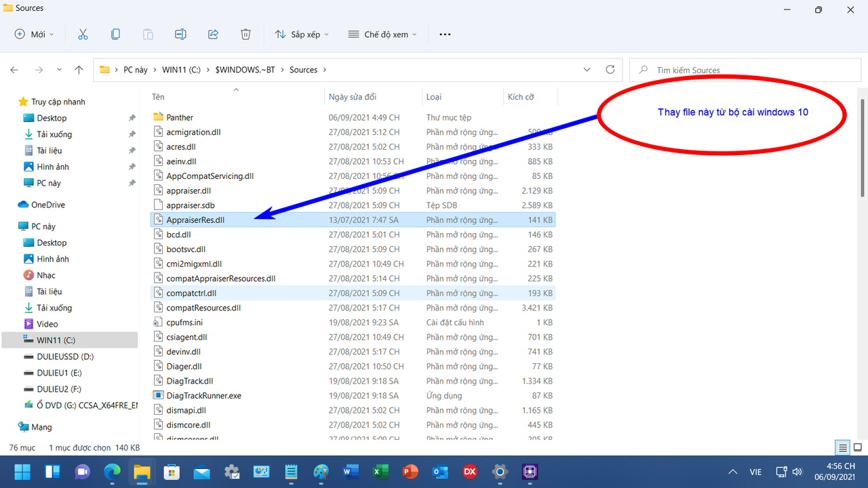
Task: Select Nhạc in navigation pane
Action: (46, 275)
